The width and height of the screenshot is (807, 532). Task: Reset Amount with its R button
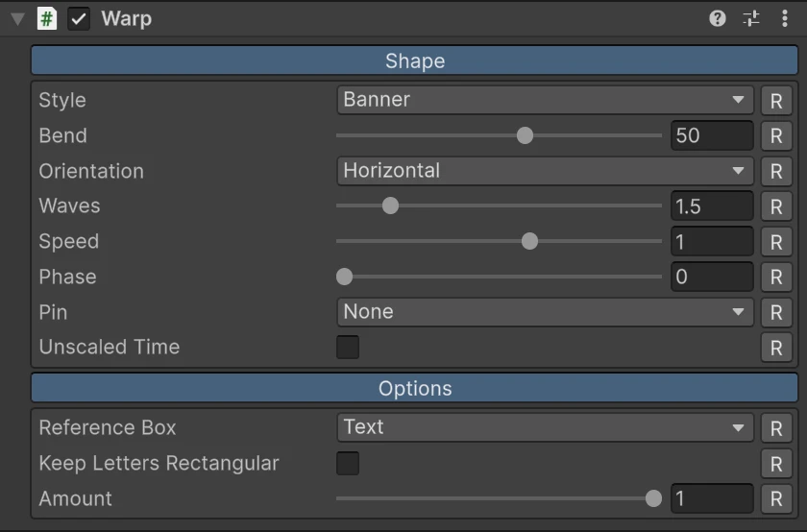coord(776,498)
